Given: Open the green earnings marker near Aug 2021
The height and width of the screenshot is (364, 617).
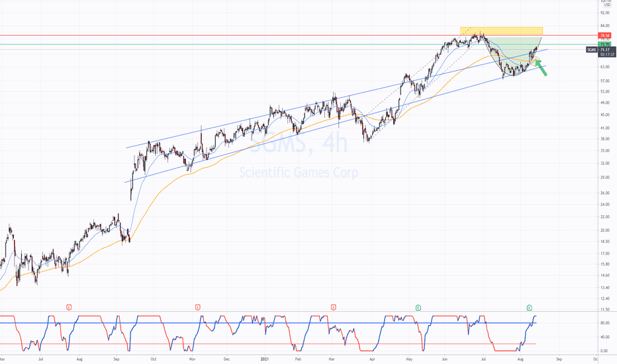Looking at the screenshot, I should coord(529,307).
